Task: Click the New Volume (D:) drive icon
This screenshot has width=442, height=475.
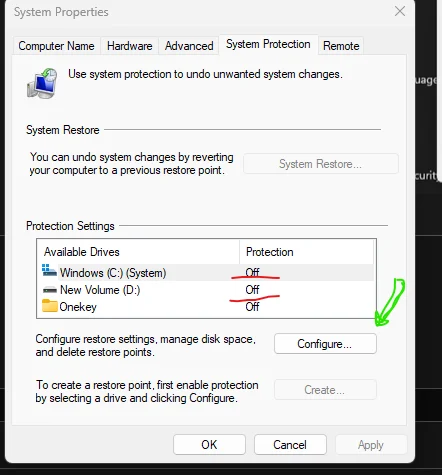Action: [50, 290]
